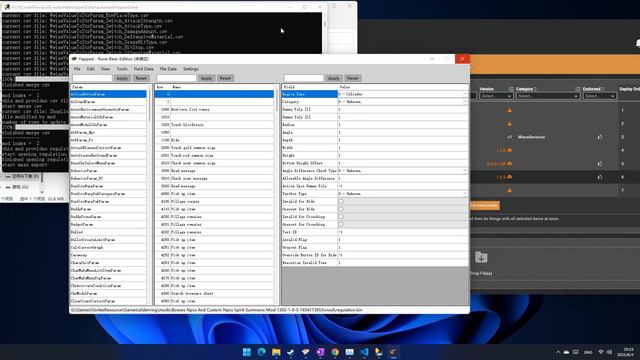Screen dimensions: 640x360
Task: Enable the Invalid for Crouching checkbox
Action: (340, 217)
